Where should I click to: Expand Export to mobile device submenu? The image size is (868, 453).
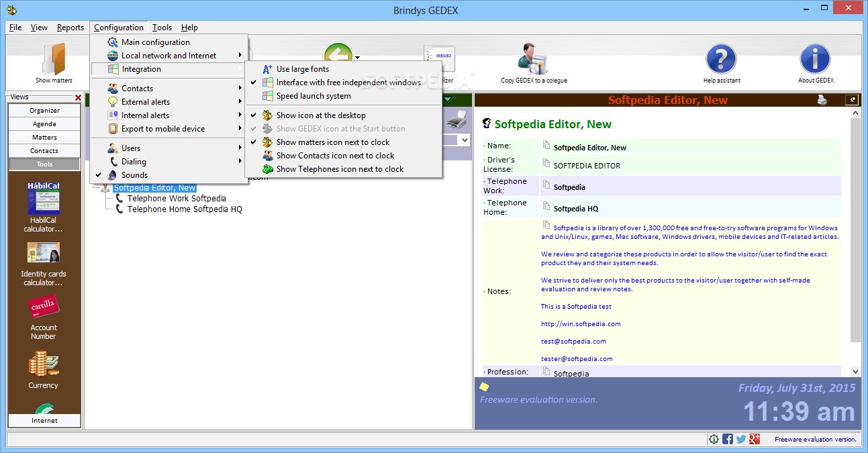(x=168, y=129)
